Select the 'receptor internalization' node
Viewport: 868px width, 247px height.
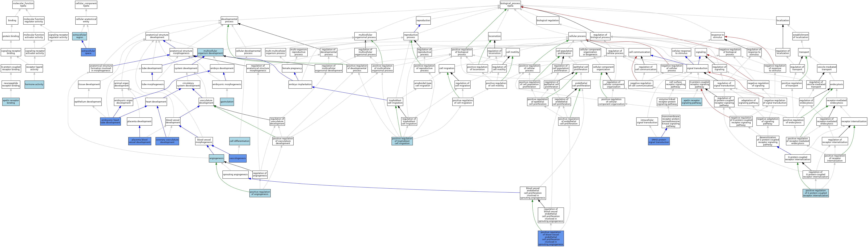coord(854,121)
